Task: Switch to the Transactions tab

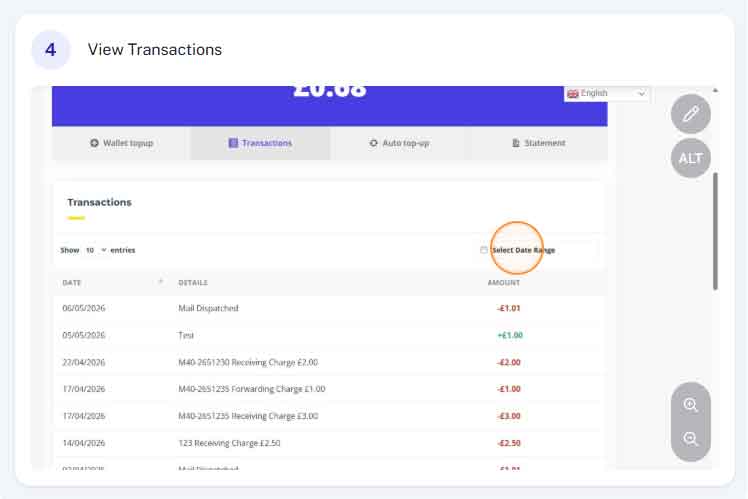Action: (260, 143)
